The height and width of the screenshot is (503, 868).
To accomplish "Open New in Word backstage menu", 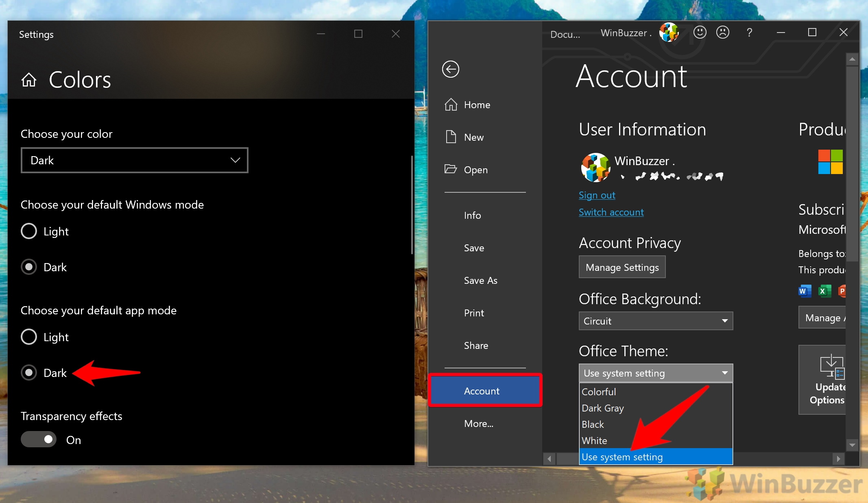I will point(485,137).
